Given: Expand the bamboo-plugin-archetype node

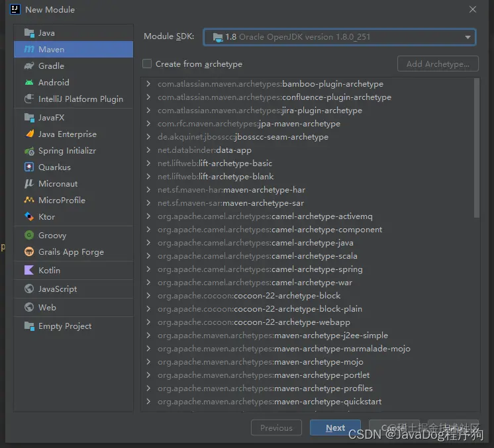Looking at the screenshot, I should (x=148, y=84).
